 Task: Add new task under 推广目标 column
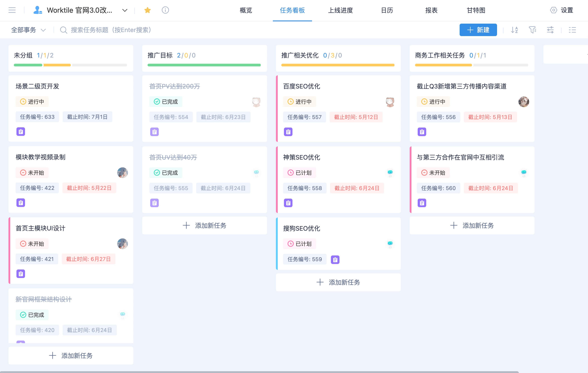coord(204,225)
